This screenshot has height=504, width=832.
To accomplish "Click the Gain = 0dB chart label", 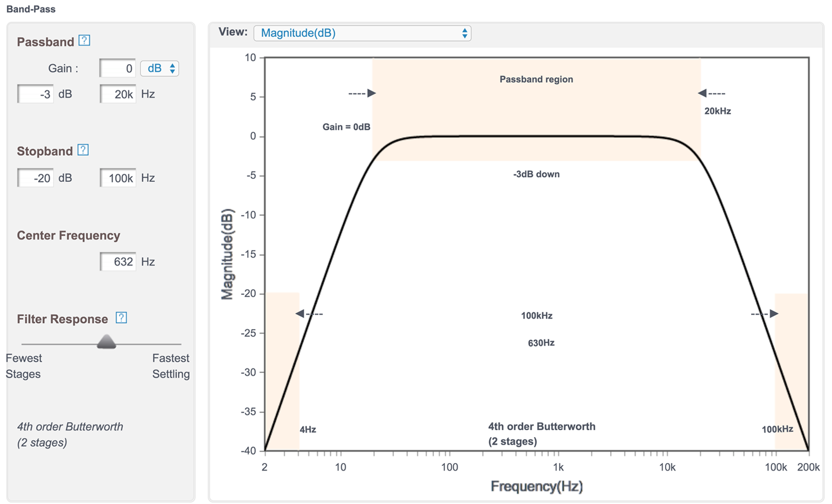I will pos(346,127).
